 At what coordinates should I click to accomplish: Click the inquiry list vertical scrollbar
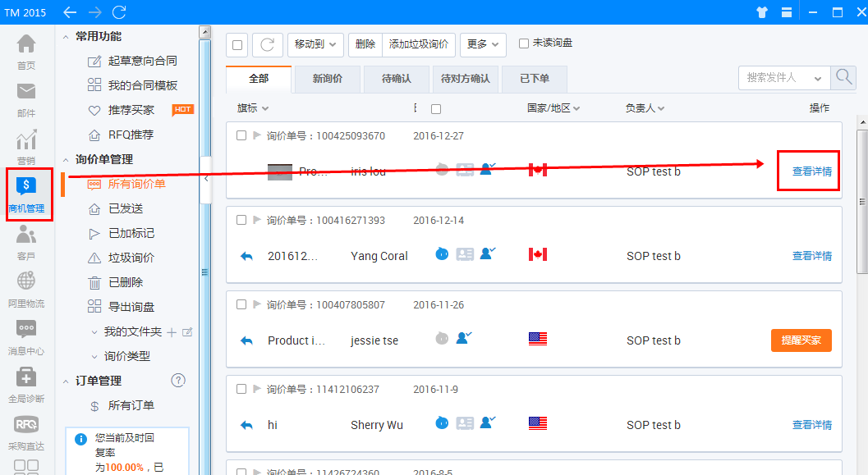(x=862, y=202)
